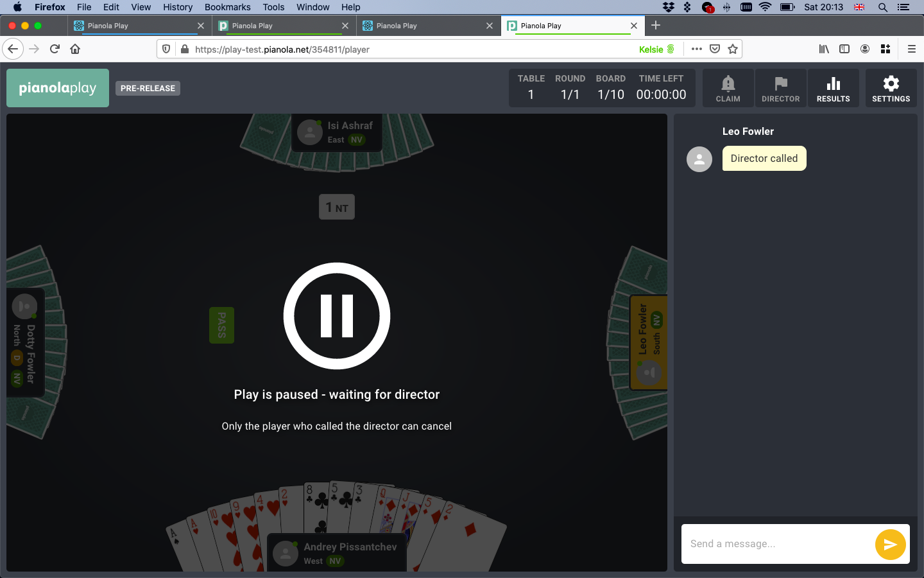
Task: Open the Help menu
Action: (x=350, y=7)
